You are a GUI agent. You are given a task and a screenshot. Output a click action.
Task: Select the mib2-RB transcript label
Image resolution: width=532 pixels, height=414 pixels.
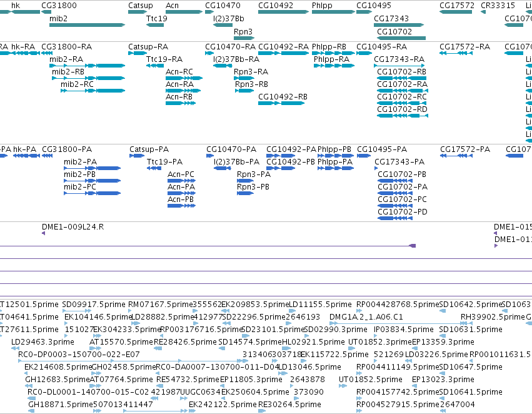tap(68, 72)
